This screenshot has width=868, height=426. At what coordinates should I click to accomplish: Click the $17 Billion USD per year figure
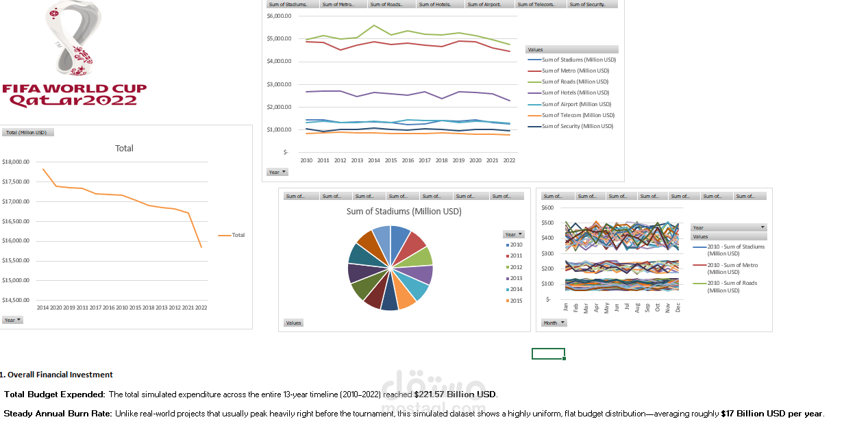click(771, 414)
